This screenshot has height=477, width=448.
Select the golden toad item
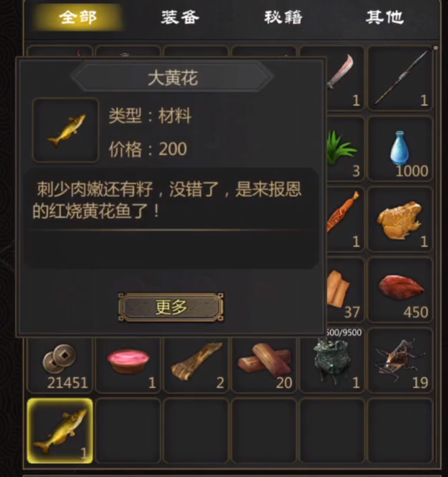(400, 220)
